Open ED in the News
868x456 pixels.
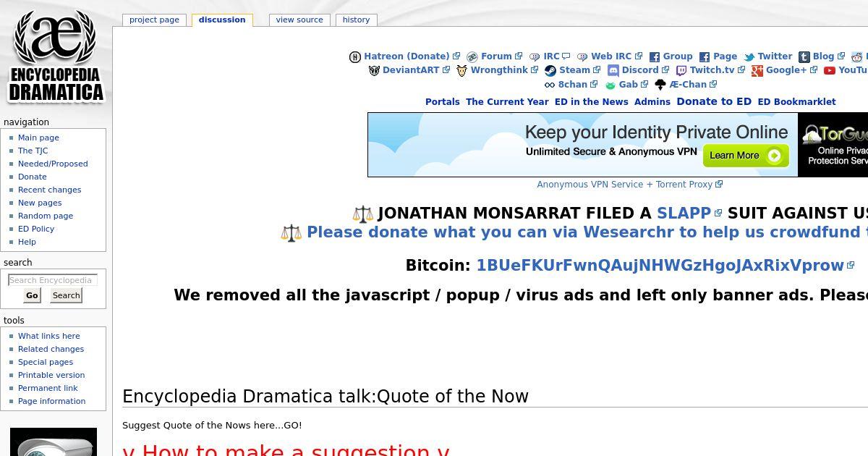[x=592, y=102]
